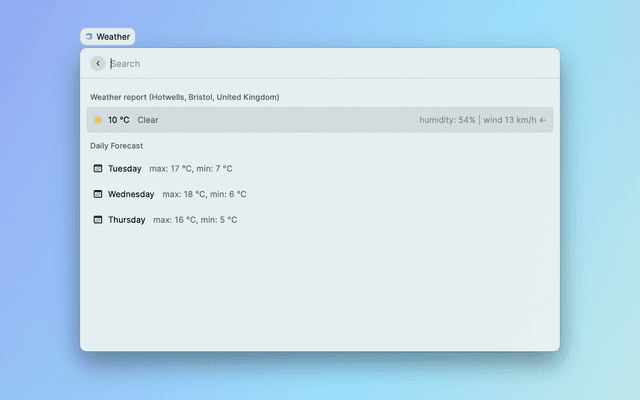Click the 10 °C current temperature
Viewport: 640px width, 400px height.
coord(119,120)
